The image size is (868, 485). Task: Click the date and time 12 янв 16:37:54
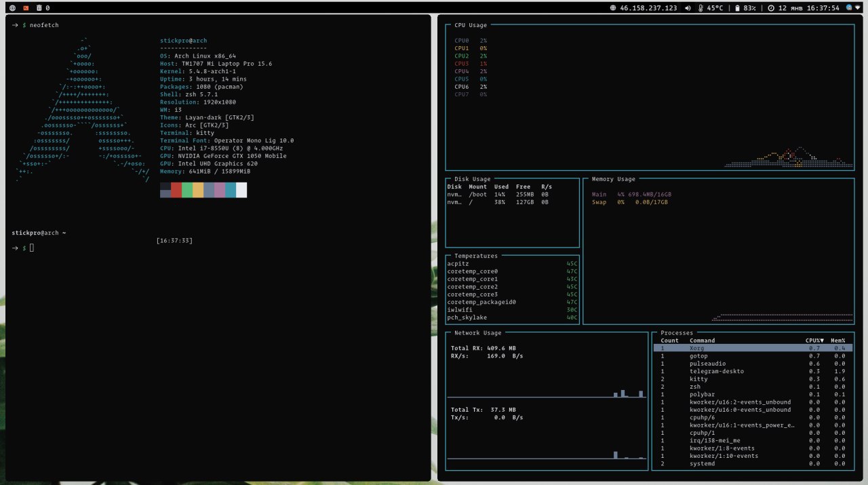[x=809, y=8]
